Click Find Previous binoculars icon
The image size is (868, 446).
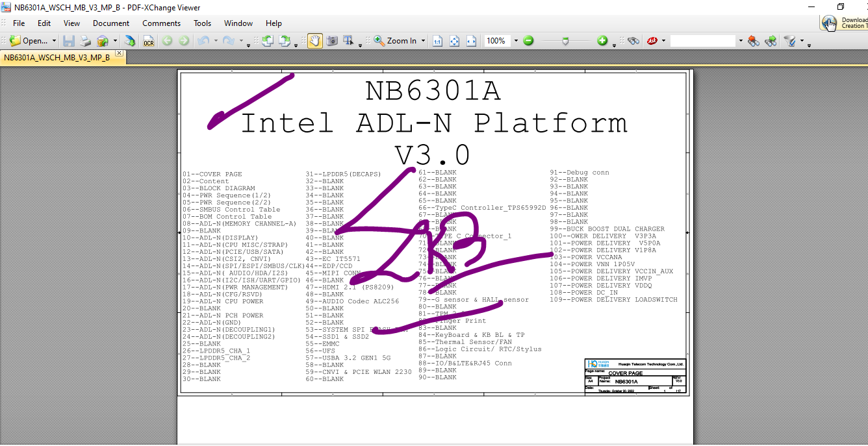point(754,41)
